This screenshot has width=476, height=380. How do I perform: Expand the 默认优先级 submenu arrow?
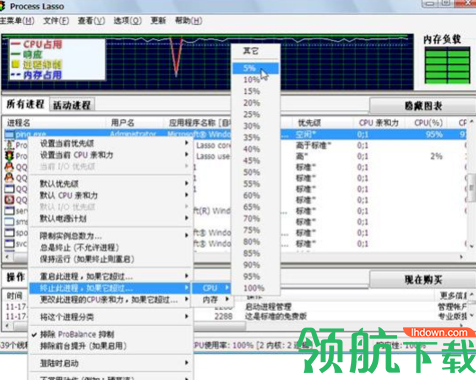(x=187, y=183)
